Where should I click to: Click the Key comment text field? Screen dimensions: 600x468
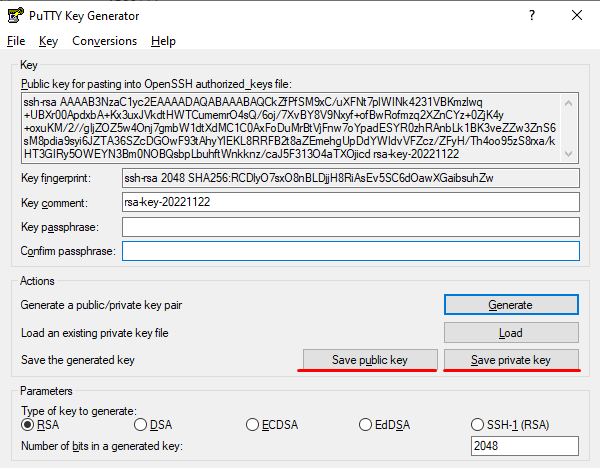(350, 202)
